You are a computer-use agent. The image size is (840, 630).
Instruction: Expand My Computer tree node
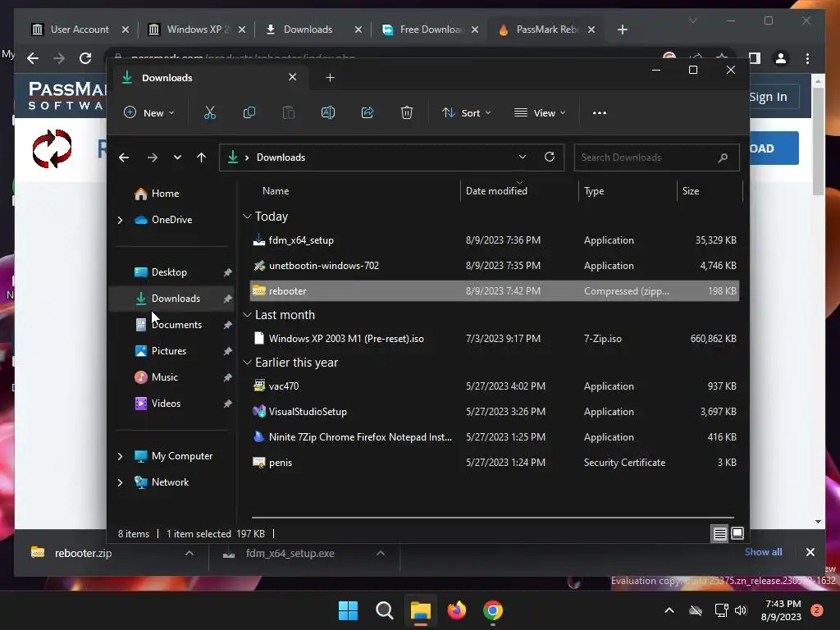pyautogui.click(x=121, y=456)
